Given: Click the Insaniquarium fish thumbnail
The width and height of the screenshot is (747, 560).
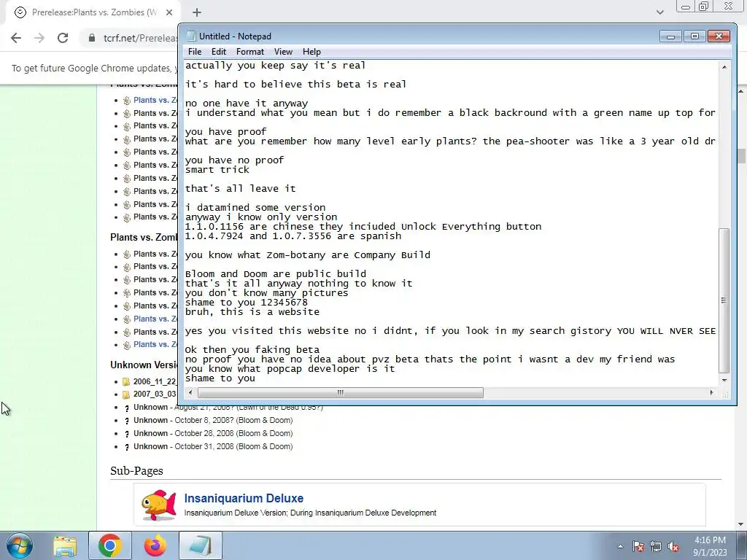Looking at the screenshot, I should [158, 505].
